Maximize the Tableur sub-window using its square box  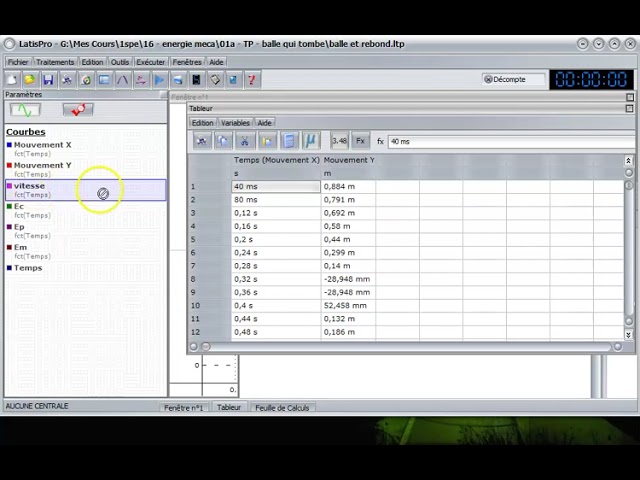pos(630,109)
